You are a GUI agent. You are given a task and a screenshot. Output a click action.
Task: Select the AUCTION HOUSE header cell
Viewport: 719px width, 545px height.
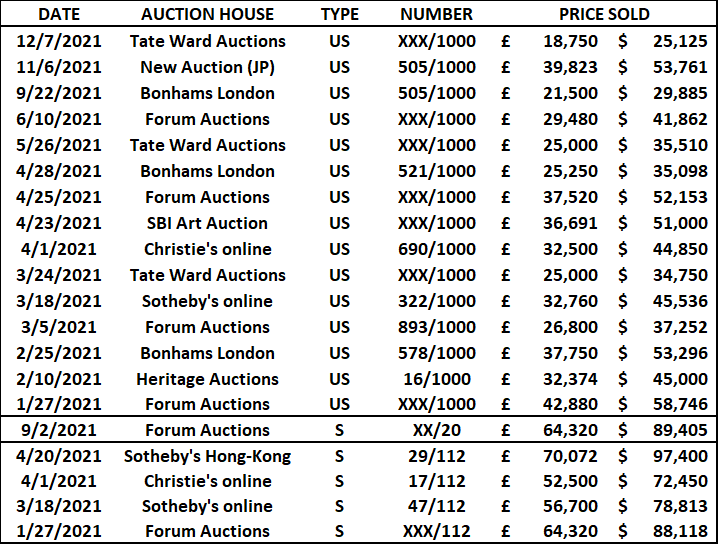click(x=207, y=14)
